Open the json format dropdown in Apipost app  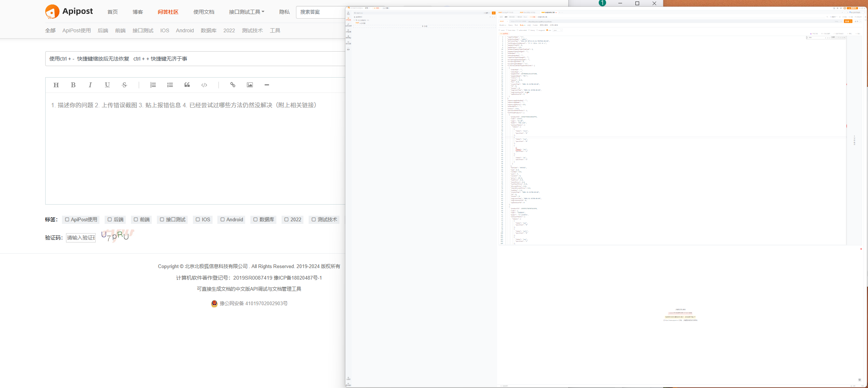(x=558, y=30)
